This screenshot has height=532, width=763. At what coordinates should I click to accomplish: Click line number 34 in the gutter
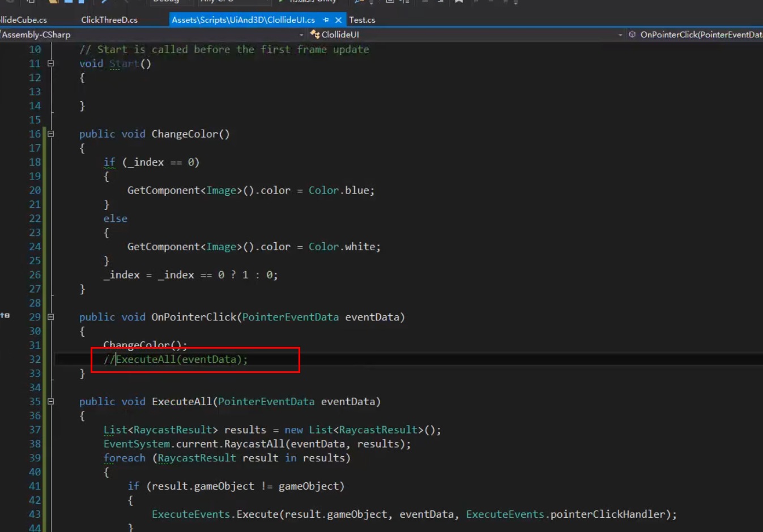point(35,388)
